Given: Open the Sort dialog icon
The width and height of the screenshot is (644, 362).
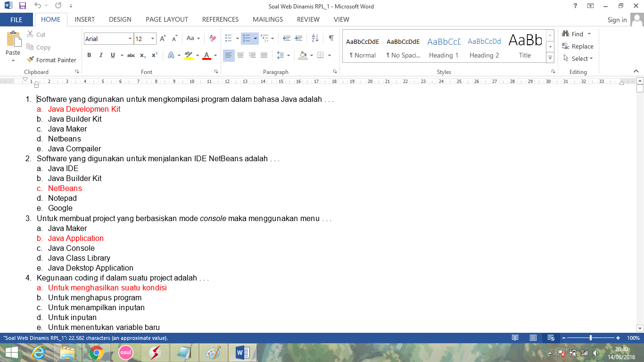Looking at the screenshot, I should [x=314, y=38].
